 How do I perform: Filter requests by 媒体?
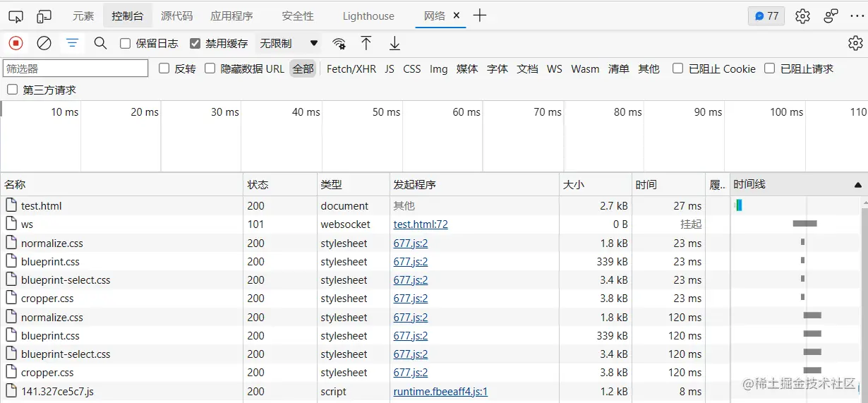(467, 68)
